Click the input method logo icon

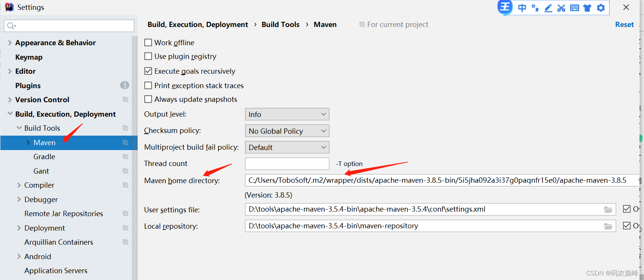505,7
